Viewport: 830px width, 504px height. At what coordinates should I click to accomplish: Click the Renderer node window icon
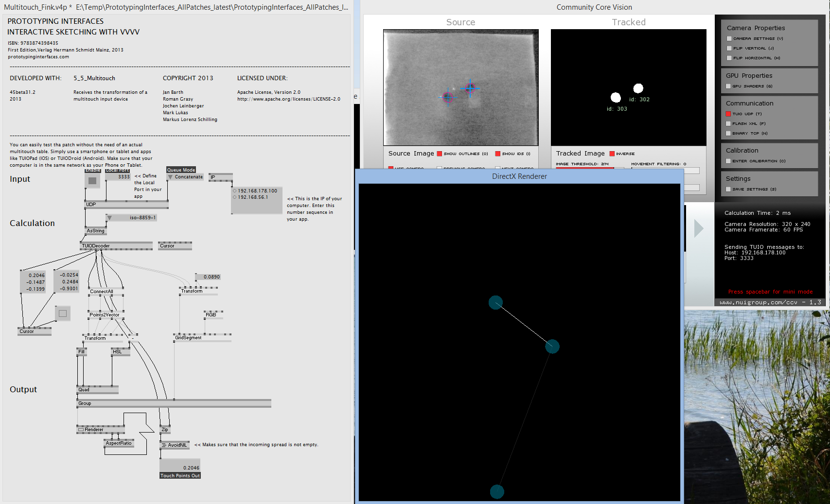pos(81,430)
